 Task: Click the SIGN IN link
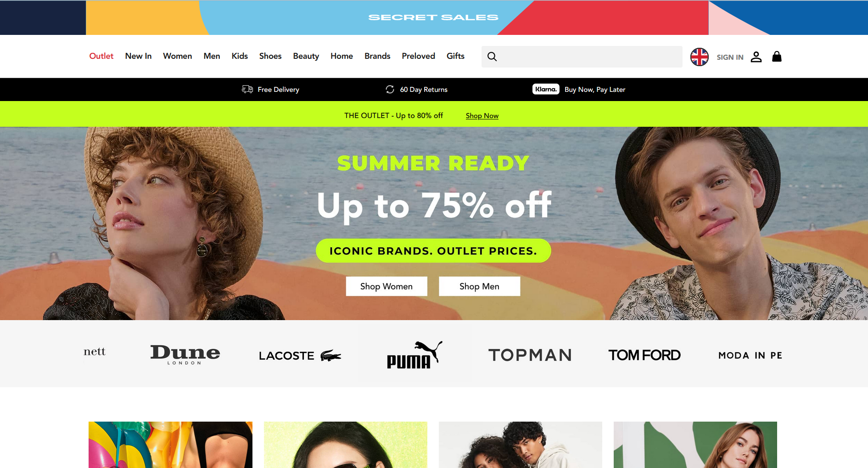[730, 57]
